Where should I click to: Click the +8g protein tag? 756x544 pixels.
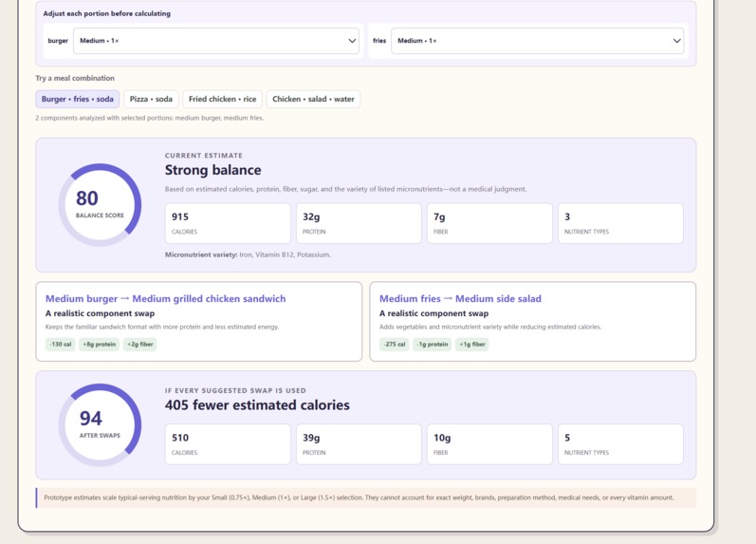100,345
